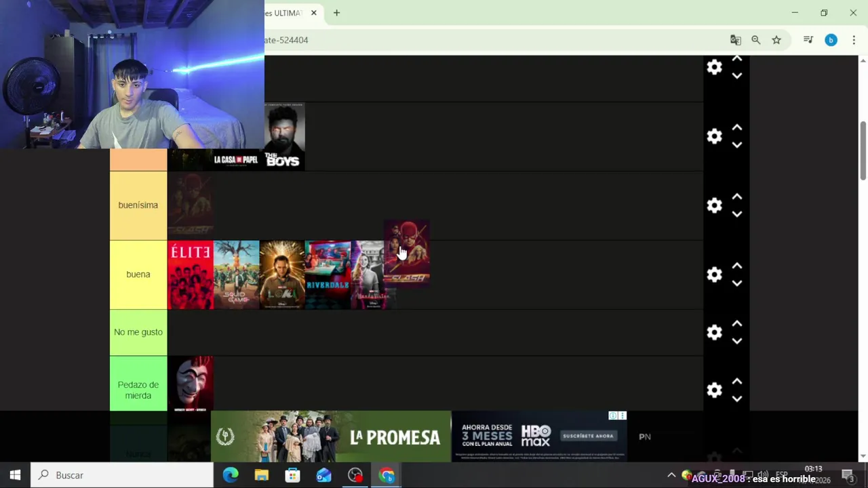Open the zoom magnifier icon in address bar
The width and height of the screenshot is (868, 488).
click(756, 40)
